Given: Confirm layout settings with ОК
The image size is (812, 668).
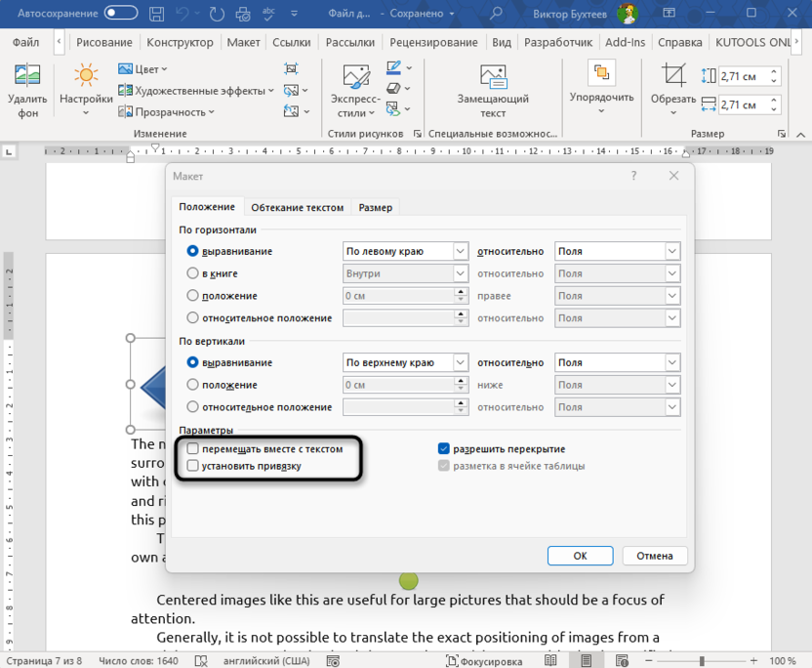Looking at the screenshot, I should [x=580, y=555].
